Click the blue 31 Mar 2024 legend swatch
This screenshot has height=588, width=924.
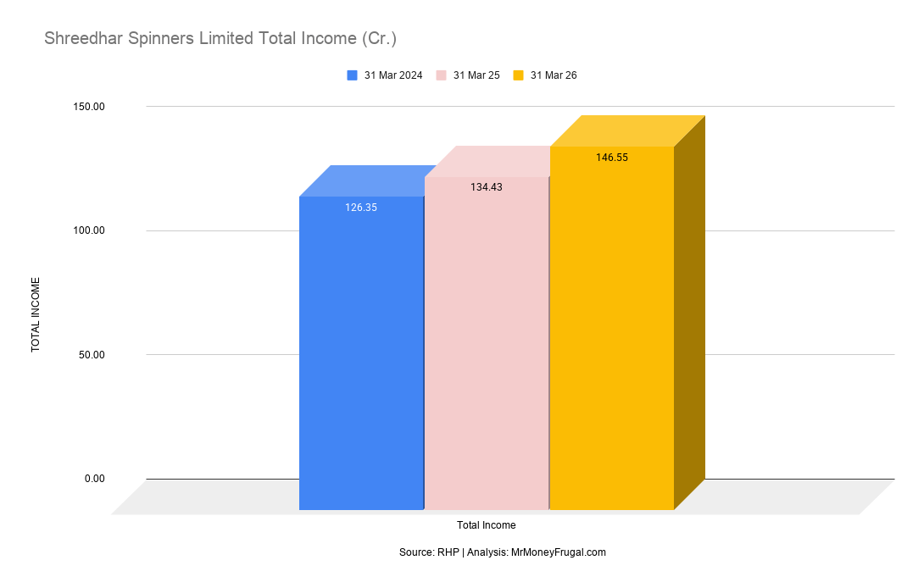point(353,75)
